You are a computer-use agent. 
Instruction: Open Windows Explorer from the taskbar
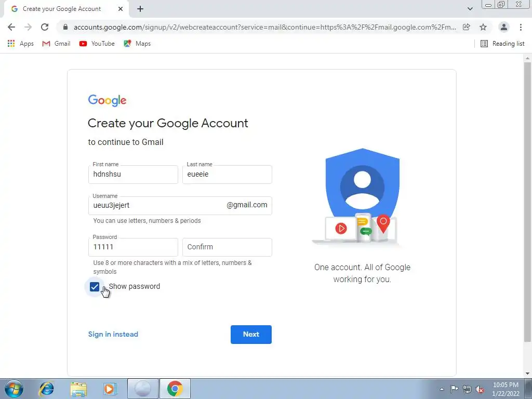(78, 389)
